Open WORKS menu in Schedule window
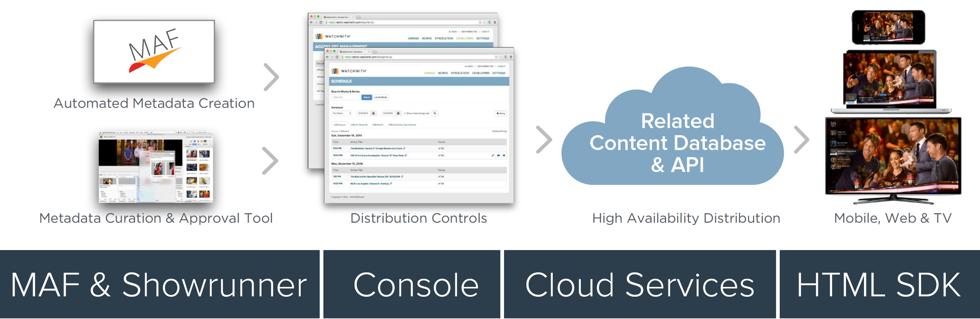 [x=443, y=73]
